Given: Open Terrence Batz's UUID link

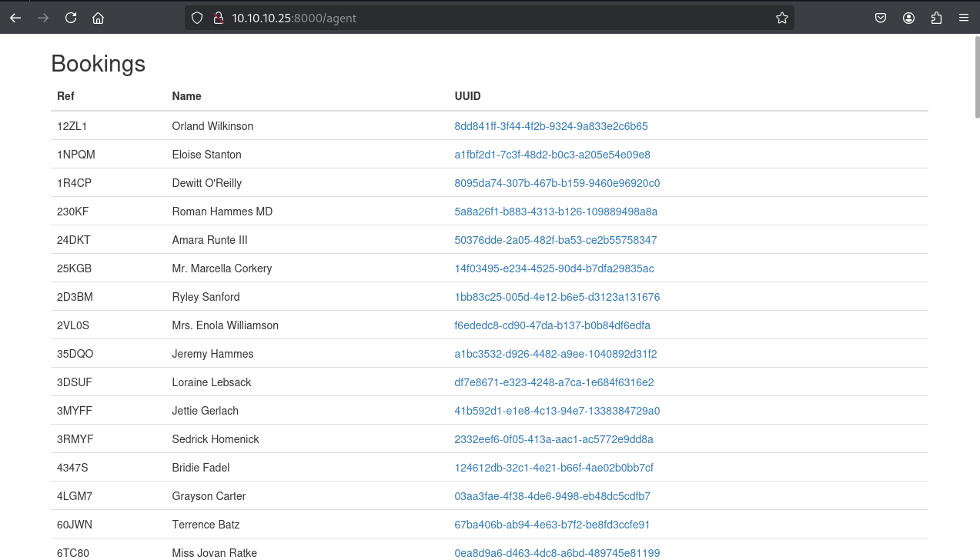Looking at the screenshot, I should pyautogui.click(x=552, y=525).
